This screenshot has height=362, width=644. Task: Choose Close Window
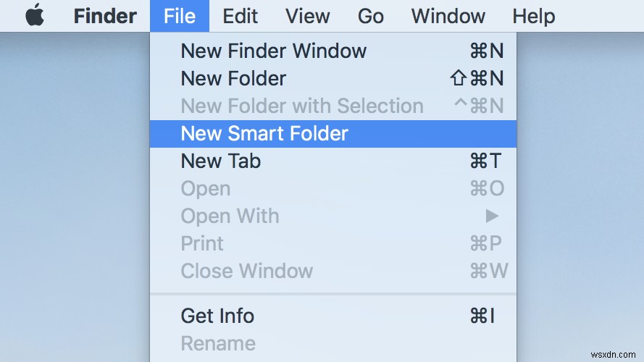[246, 271]
